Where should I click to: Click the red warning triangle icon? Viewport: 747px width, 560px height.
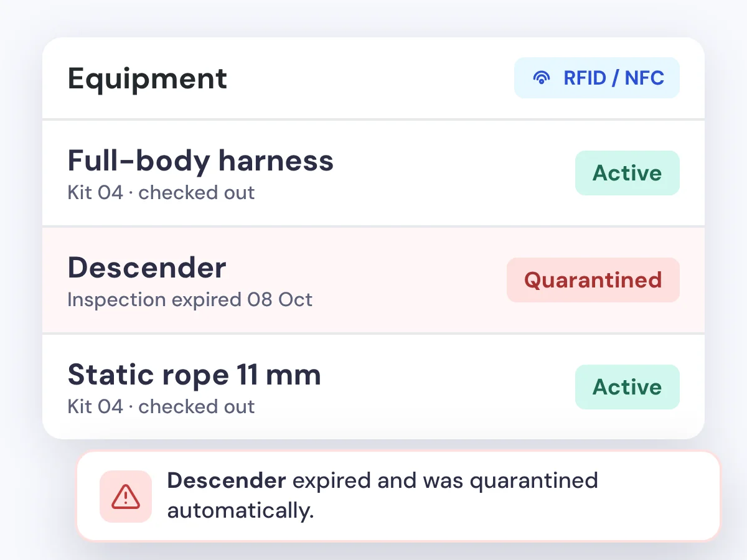(126, 497)
